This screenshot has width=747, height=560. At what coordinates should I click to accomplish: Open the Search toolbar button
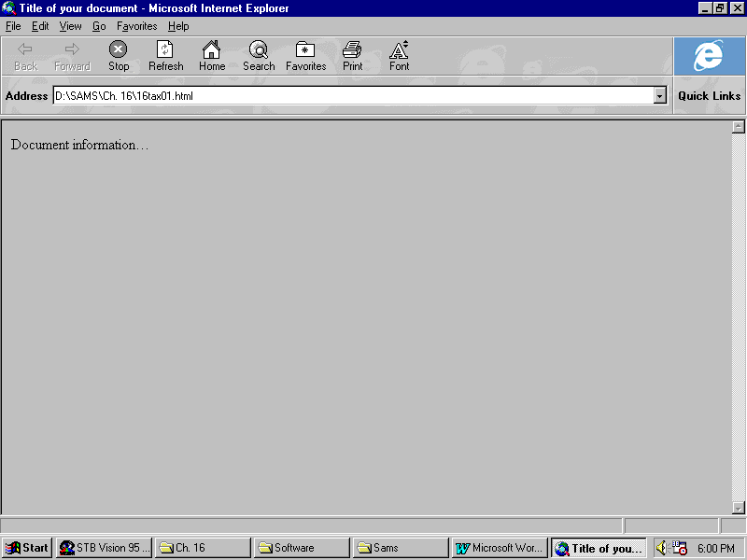(x=259, y=56)
